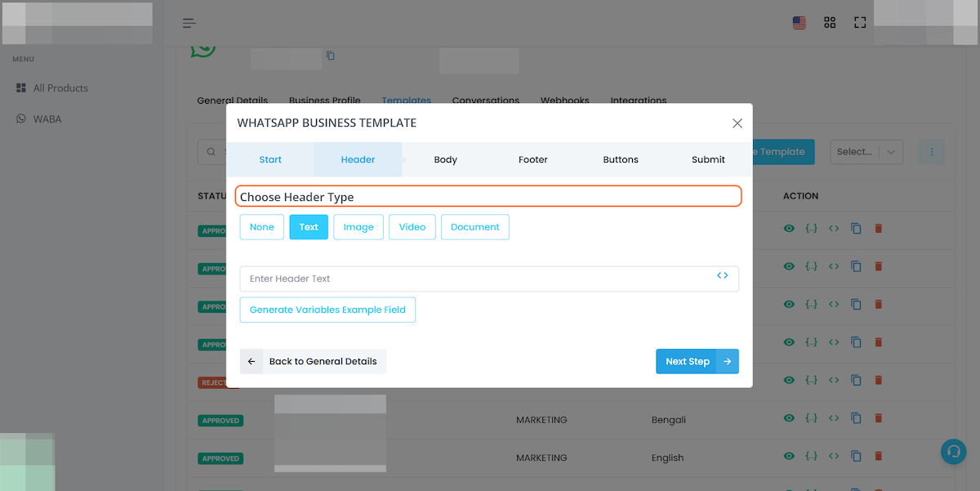The width and height of the screenshot is (980, 491).
Task: Duplicate the Bengali template with the copy icon
Action: pos(856,418)
